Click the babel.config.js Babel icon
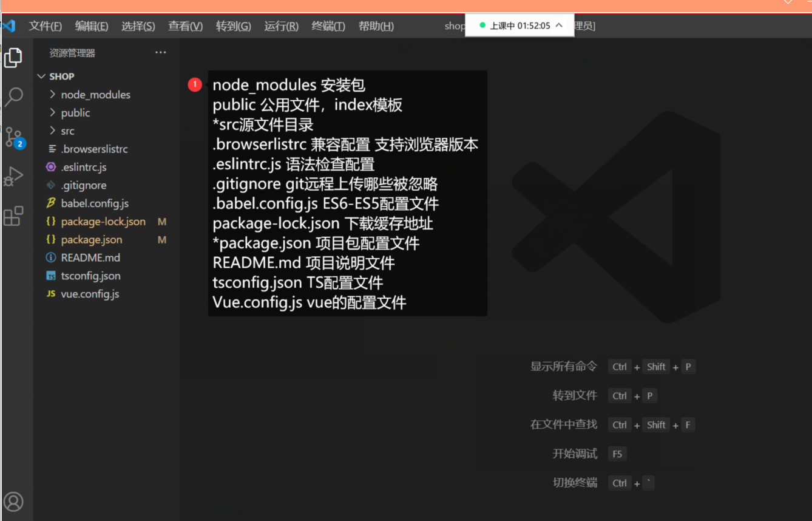 coord(52,203)
